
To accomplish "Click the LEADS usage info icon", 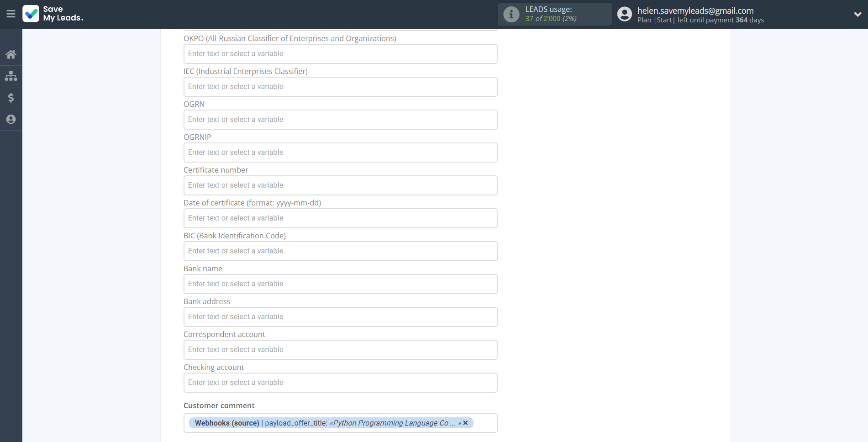I will click(511, 14).
